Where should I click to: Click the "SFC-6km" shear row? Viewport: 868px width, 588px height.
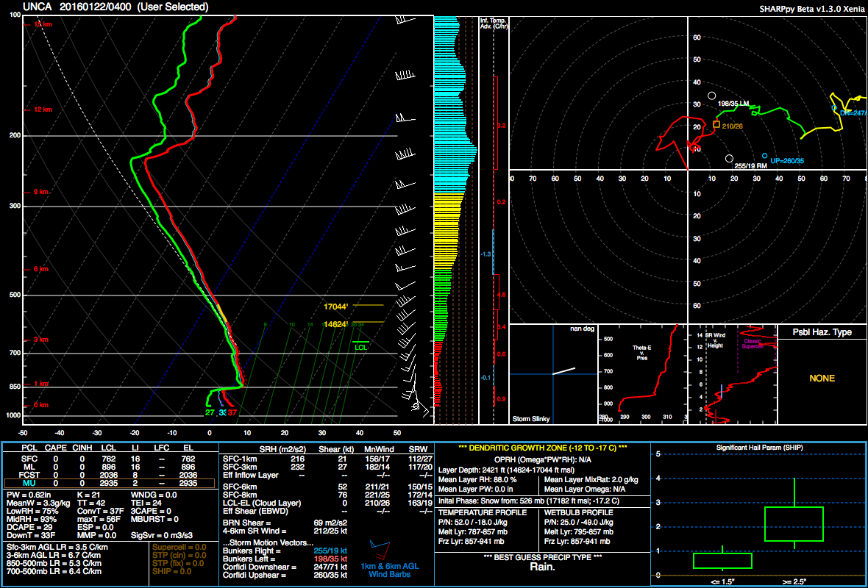point(327,487)
